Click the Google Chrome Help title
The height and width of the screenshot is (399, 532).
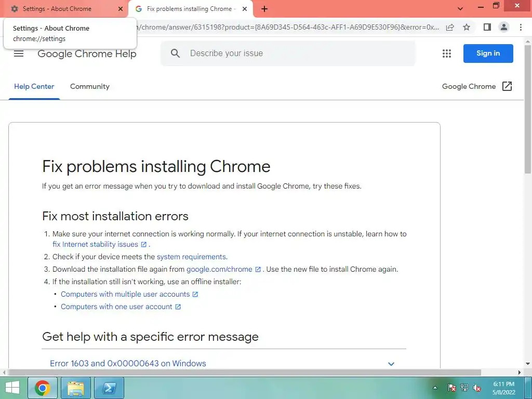point(87,54)
